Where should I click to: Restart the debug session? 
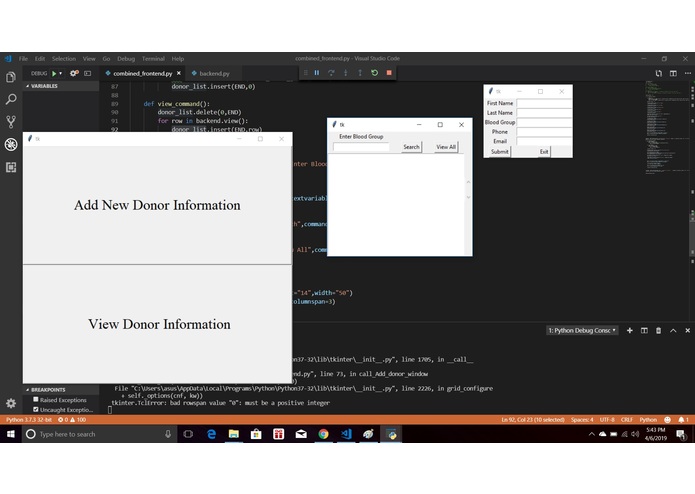point(375,73)
